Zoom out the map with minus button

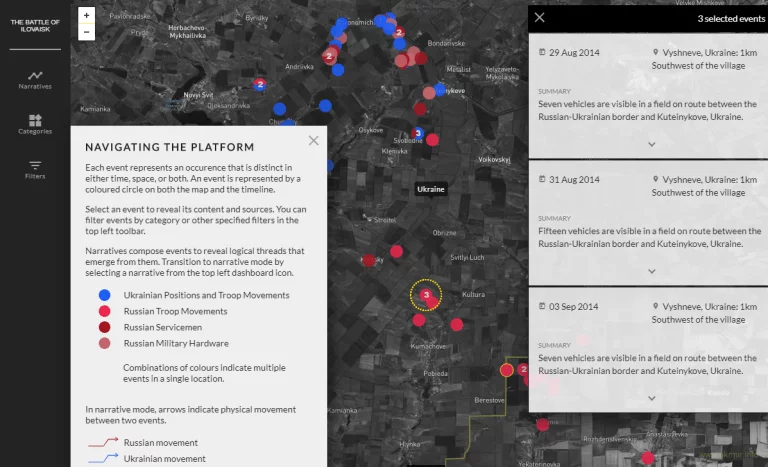[x=86, y=32]
